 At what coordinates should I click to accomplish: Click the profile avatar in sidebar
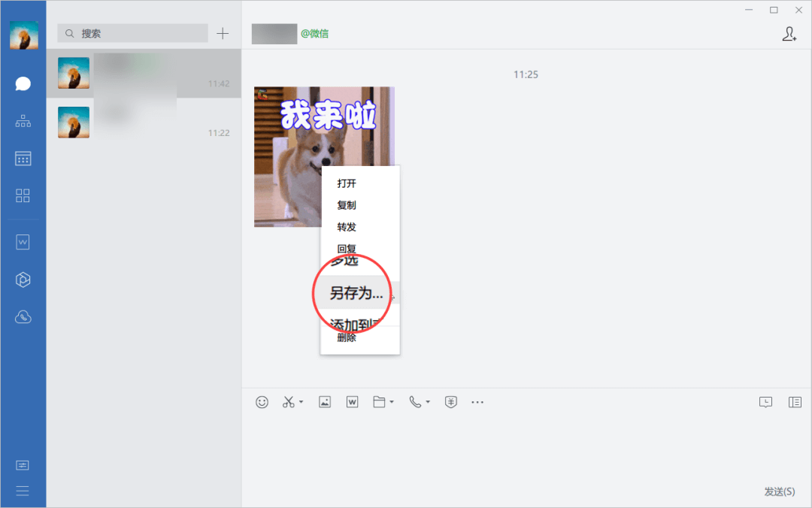click(x=24, y=35)
